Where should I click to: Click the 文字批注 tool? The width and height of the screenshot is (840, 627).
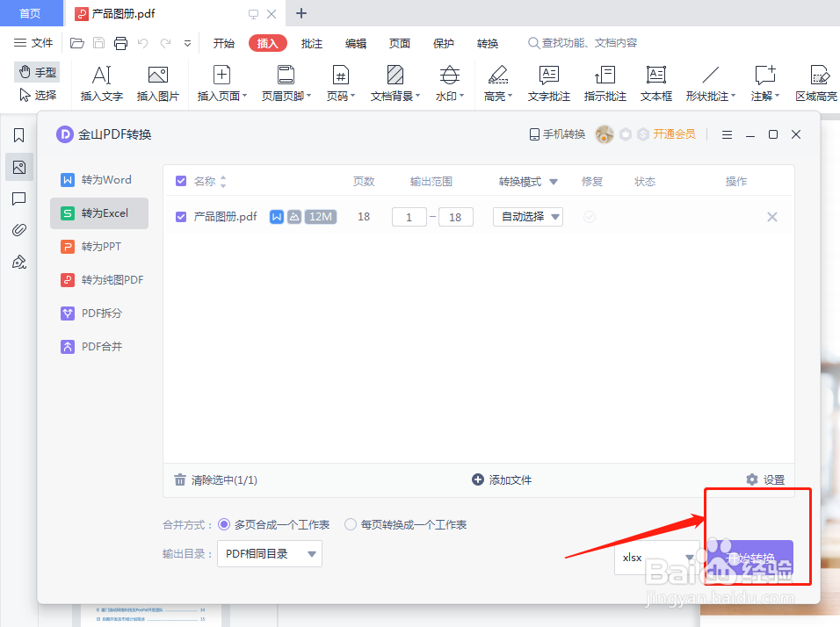coord(549,83)
